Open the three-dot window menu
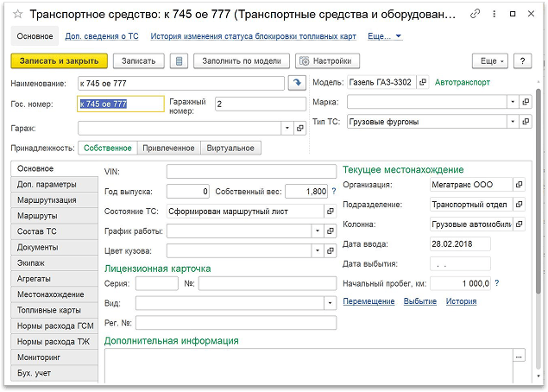This screenshot has width=548, height=392. tap(494, 14)
